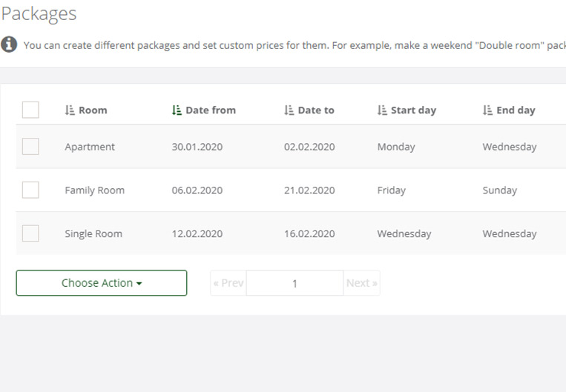Click the Date from header label
This screenshot has height=392, width=566.
211,110
